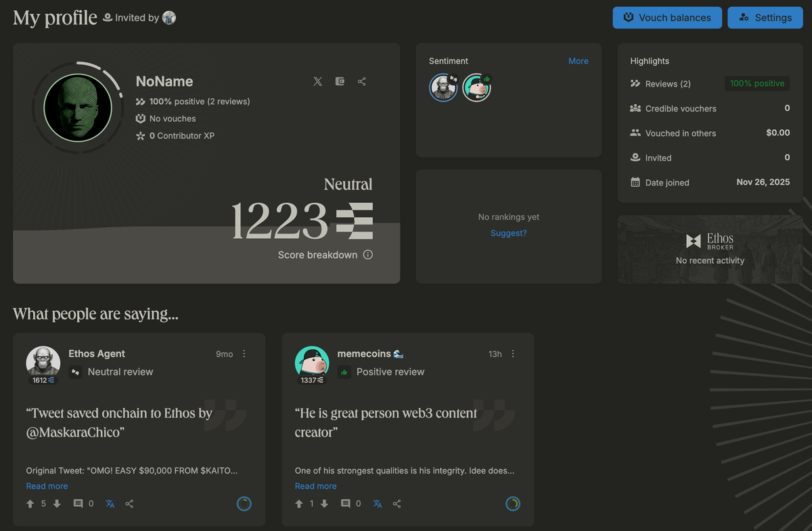Open the Ethos Agent review options menu
812x531 pixels.
(x=244, y=354)
